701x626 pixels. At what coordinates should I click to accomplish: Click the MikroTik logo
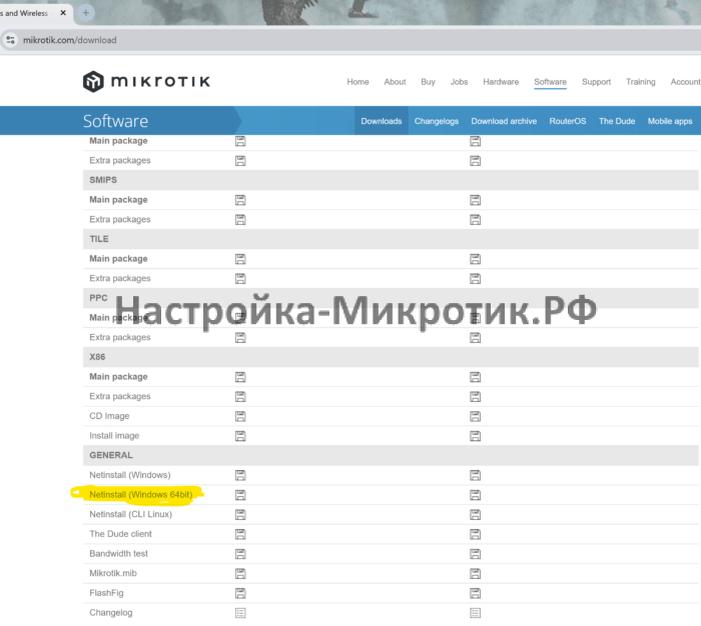[x=147, y=81]
